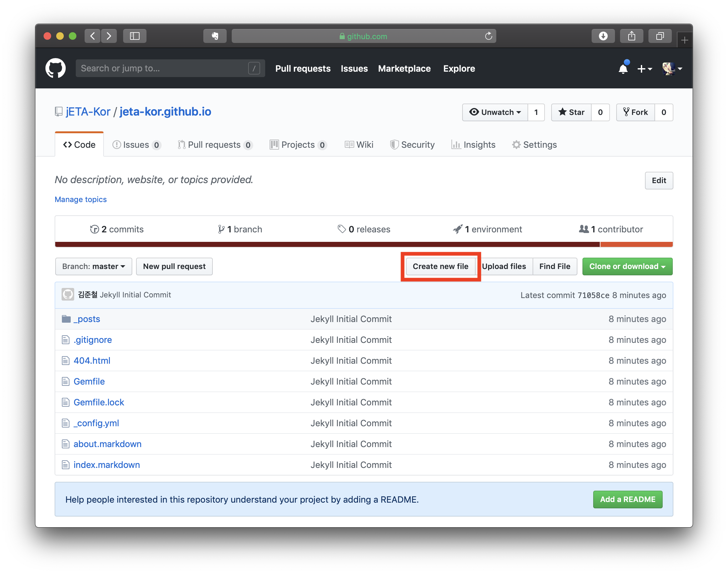
Task: Open the _config.yml file
Action: click(x=96, y=423)
